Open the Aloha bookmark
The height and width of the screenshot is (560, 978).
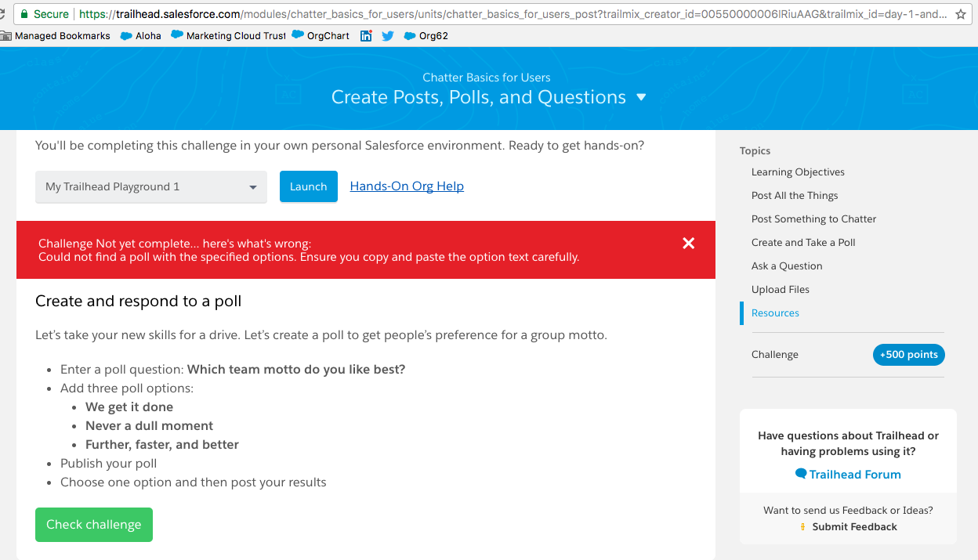tap(141, 35)
